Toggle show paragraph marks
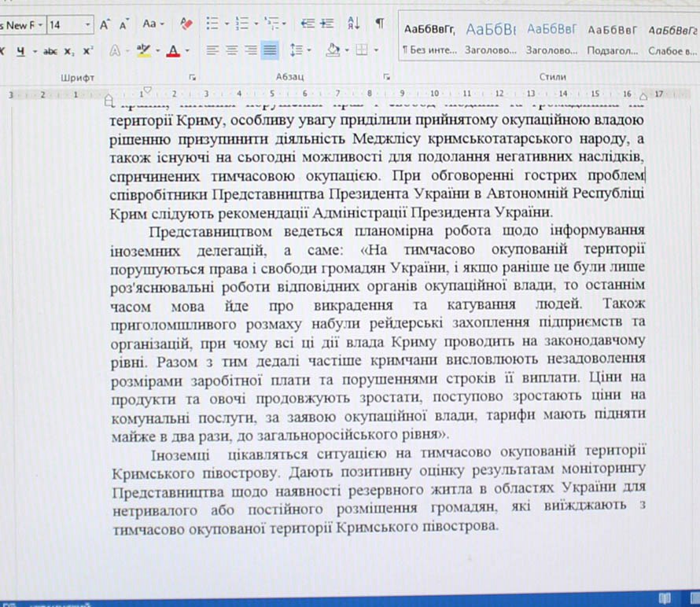The width and height of the screenshot is (700, 607). coord(379,24)
